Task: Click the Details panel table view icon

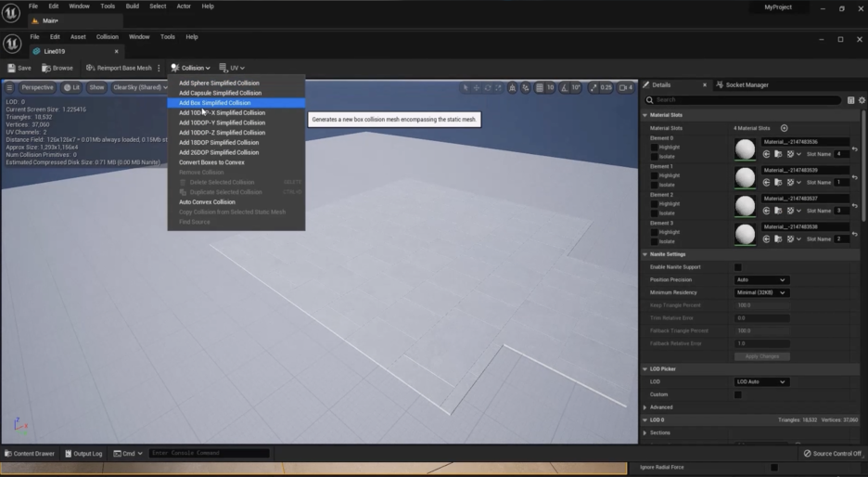Action: click(x=850, y=100)
